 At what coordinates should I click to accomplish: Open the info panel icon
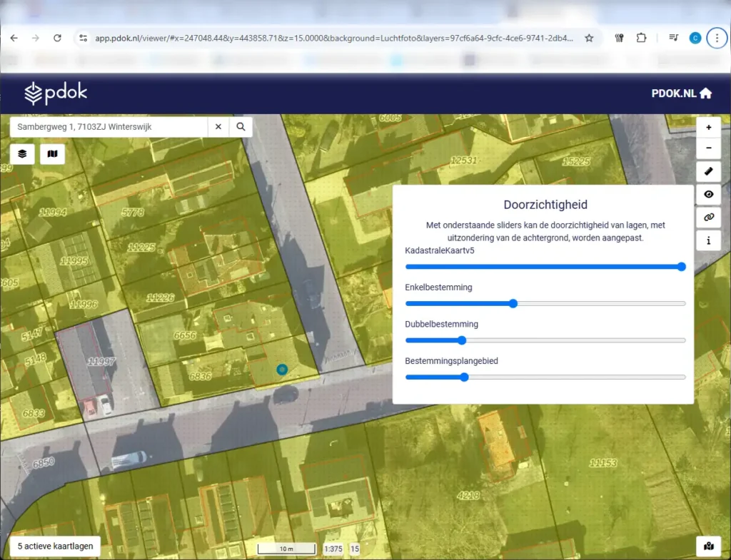708,240
